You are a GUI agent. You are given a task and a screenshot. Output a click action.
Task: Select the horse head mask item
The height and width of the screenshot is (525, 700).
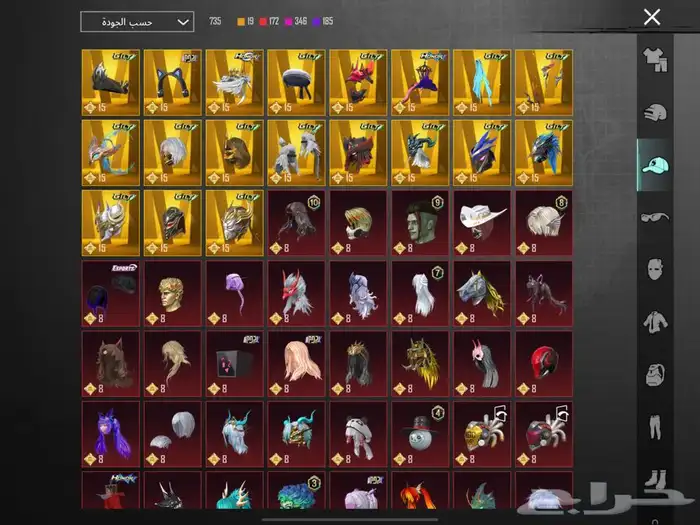[482, 294]
